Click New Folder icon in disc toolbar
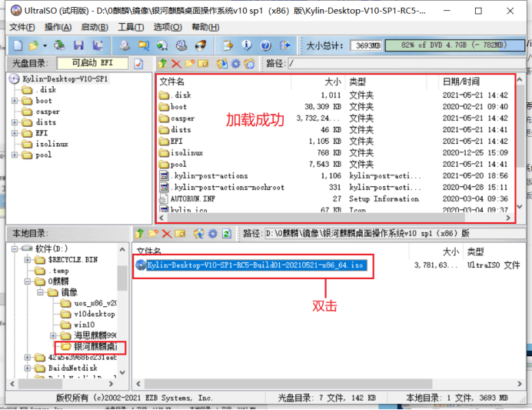The image size is (532, 410). (190, 64)
